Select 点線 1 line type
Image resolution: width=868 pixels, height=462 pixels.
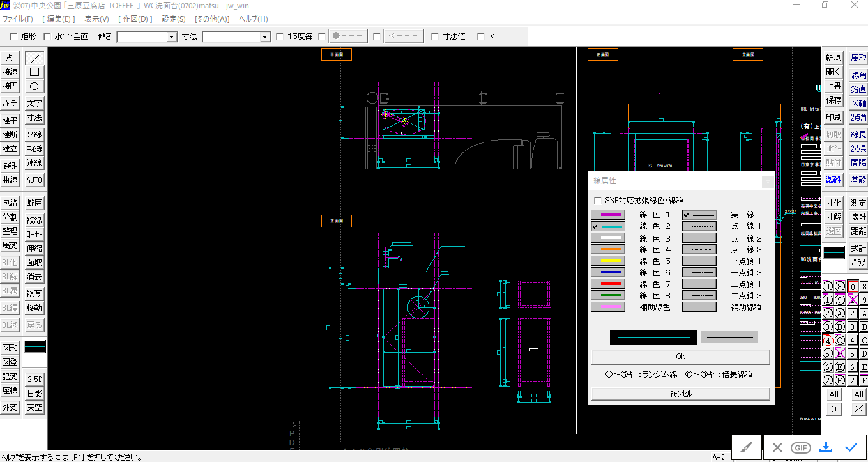click(x=699, y=226)
